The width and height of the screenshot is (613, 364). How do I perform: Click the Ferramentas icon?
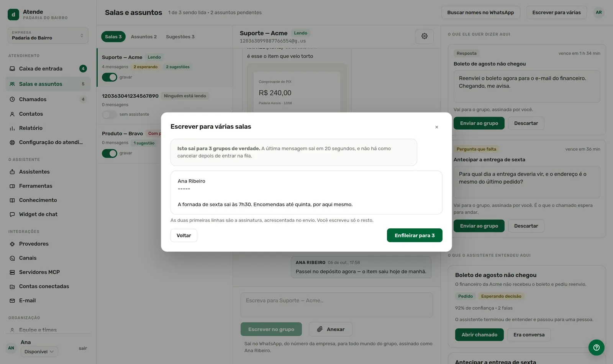coord(12,186)
